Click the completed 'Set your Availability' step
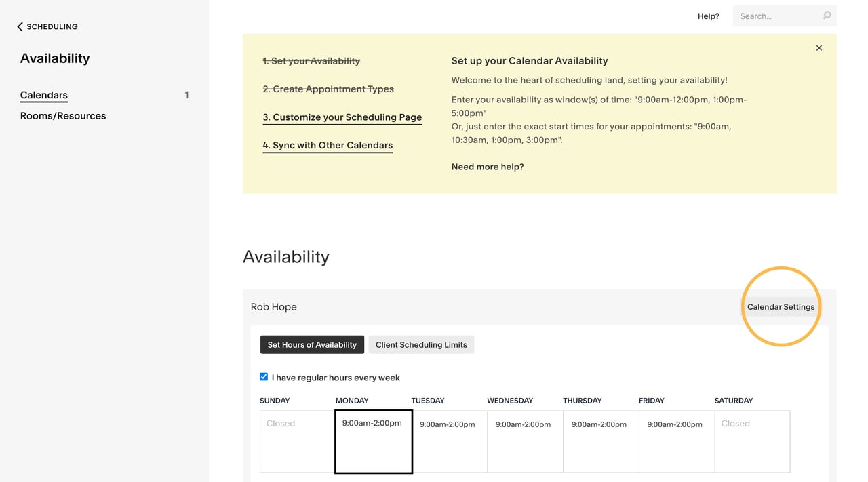This screenshot has width=868, height=482. tap(311, 60)
